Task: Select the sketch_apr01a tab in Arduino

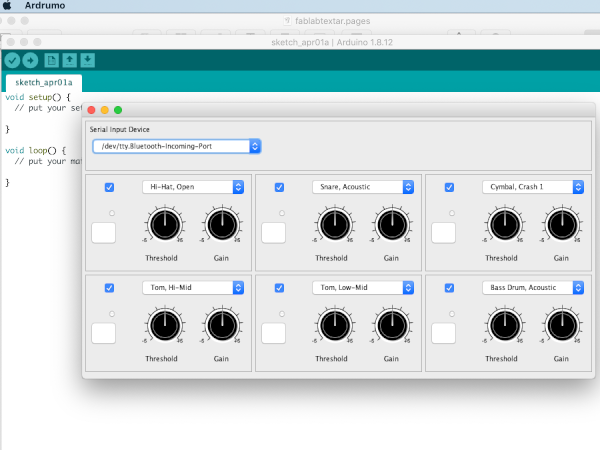Action: [44, 83]
